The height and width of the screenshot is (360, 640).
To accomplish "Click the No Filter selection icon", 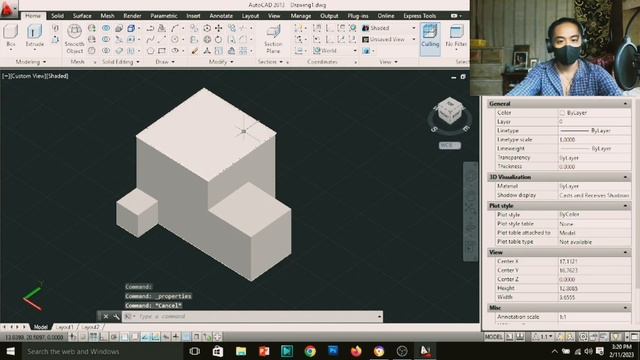I will pyautogui.click(x=456, y=35).
